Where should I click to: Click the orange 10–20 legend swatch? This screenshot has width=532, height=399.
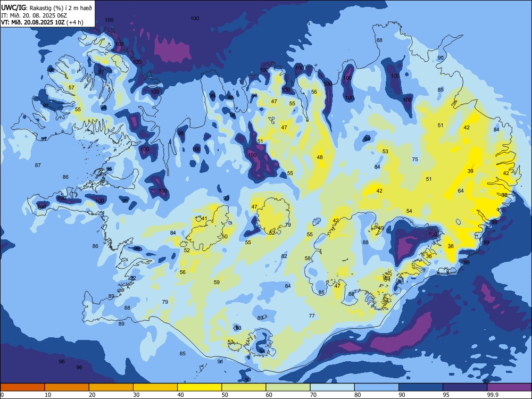click(x=67, y=387)
